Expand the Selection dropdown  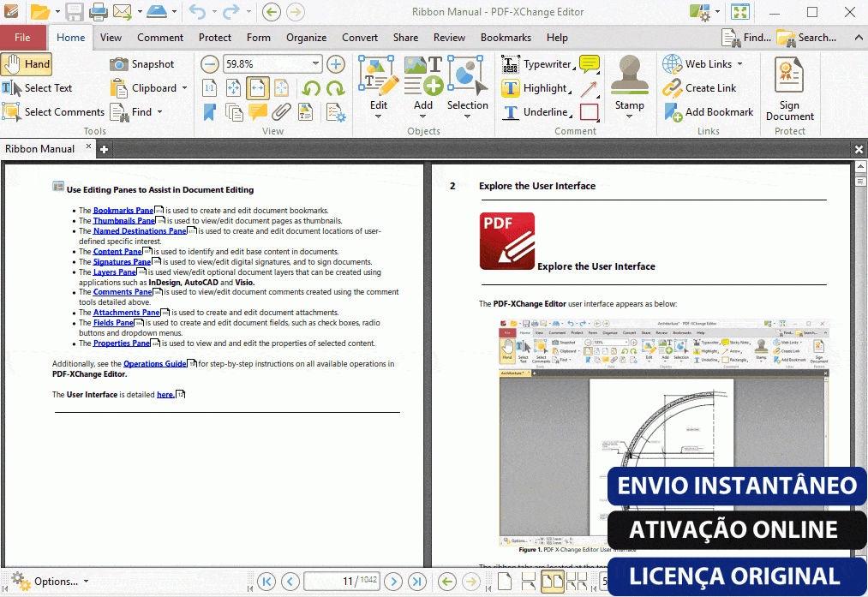[x=467, y=116]
